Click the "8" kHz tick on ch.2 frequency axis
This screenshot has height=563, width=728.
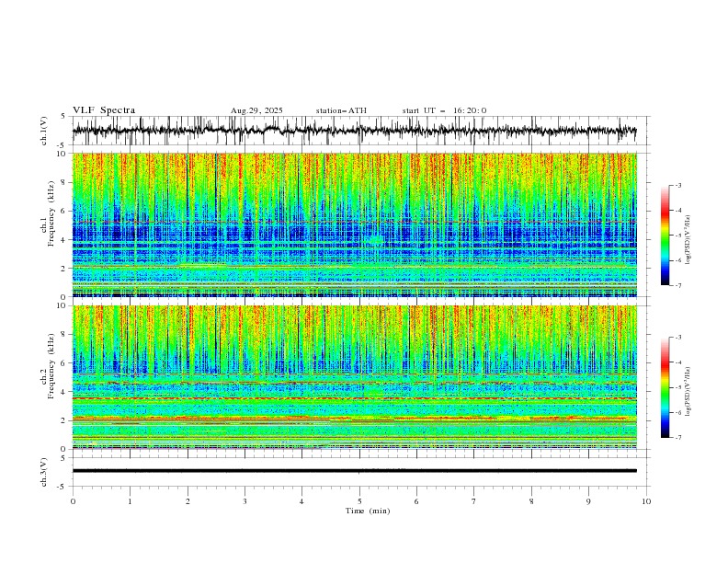[65, 335]
